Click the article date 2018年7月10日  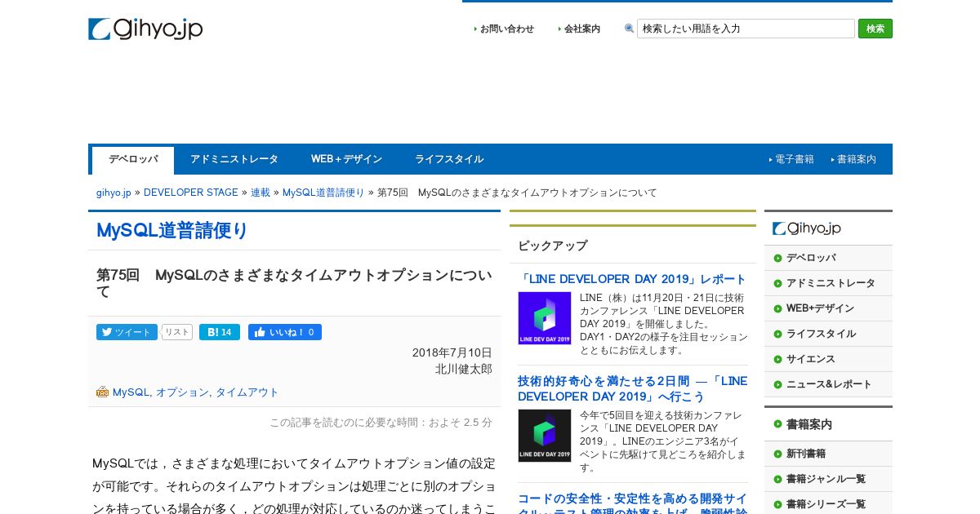pyautogui.click(x=452, y=352)
